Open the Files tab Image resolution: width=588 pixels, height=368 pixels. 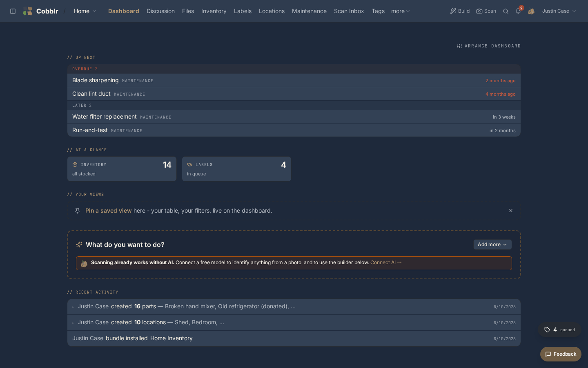[188, 11]
